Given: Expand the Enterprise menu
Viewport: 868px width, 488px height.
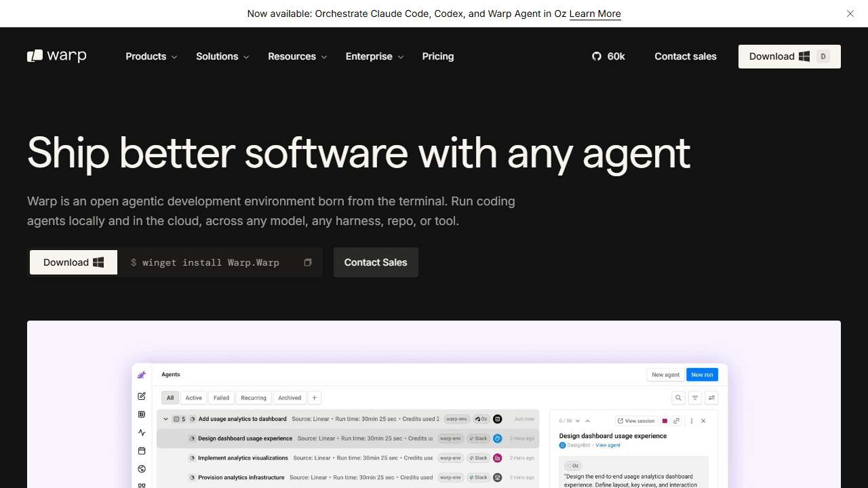Looking at the screenshot, I should click(x=374, y=56).
